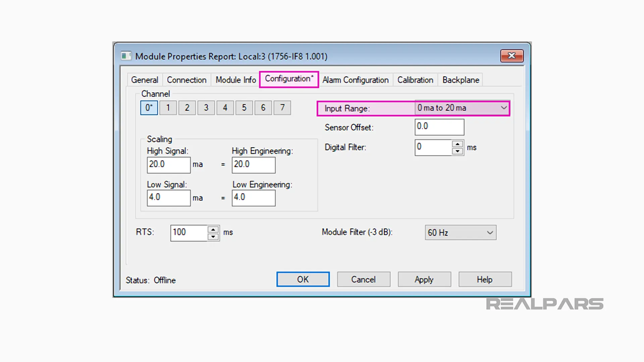The height and width of the screenshot is (362, 644).
Task: Switch to Alarm Configuration tab
Action: 356,80
